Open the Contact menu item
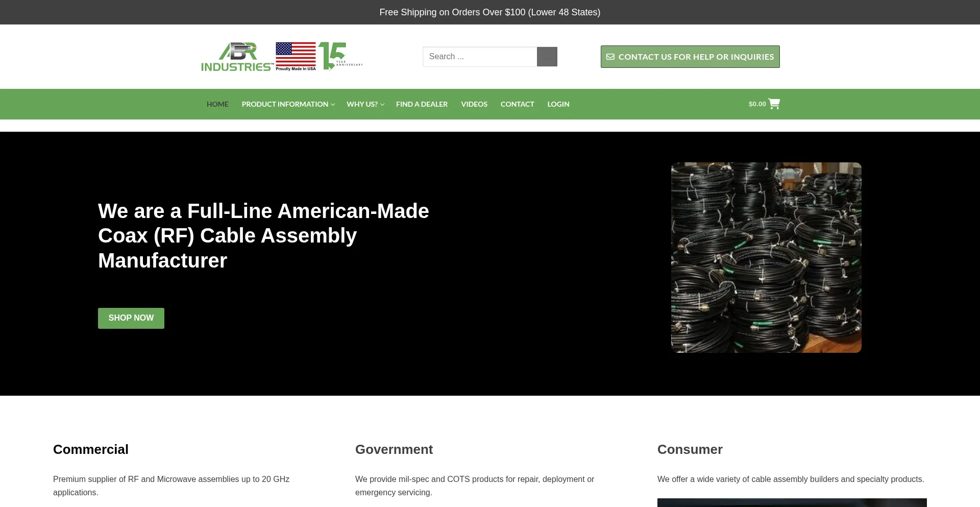 pyautogui.click(x=517, y=104)
